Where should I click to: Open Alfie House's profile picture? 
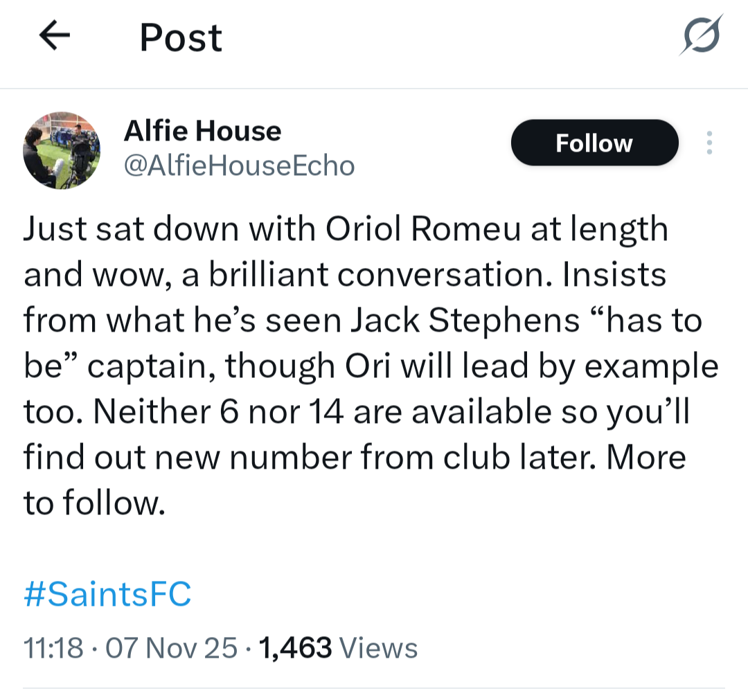click(62, 150)
